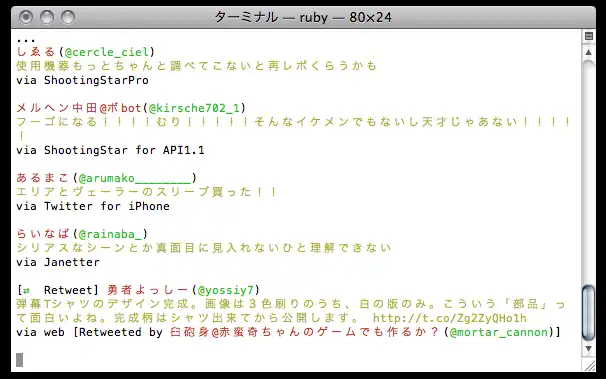
Task: Click the handle @arumako________
Action: pyautogui.click(x=135, y=178)
